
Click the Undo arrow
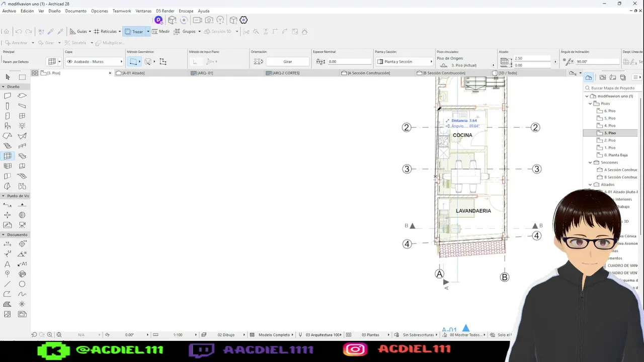pos(18,32)
